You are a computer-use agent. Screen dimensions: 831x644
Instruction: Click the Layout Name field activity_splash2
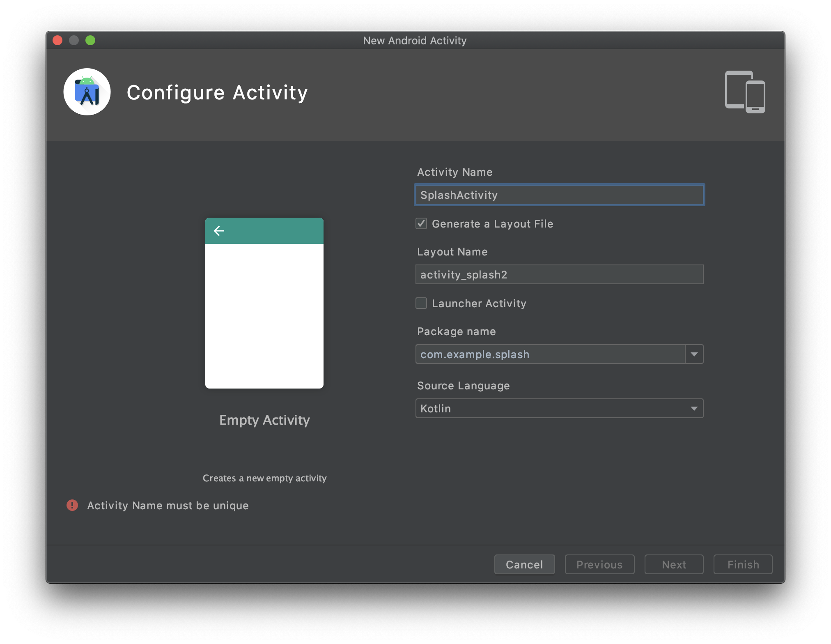click(x=559, y=274)
